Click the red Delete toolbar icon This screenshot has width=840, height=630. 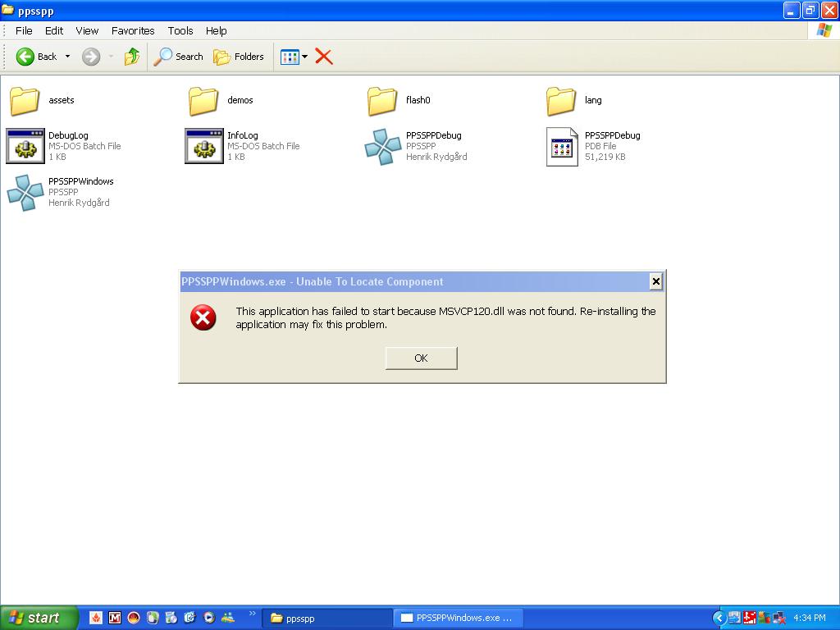(x=324, y=57)
